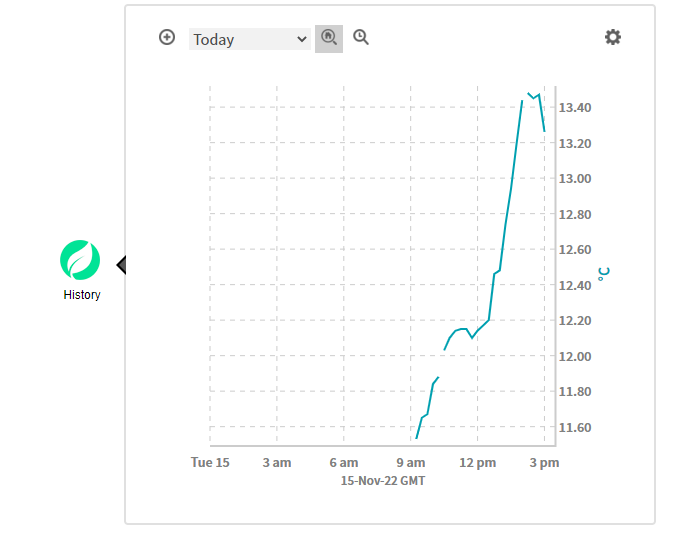Click the 3 pm x-axis label

pyautogui.click(x=544, y=463)
